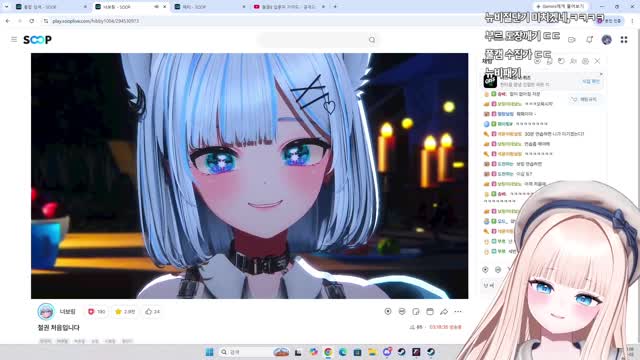Open the chat rules button

coord(585,99)
